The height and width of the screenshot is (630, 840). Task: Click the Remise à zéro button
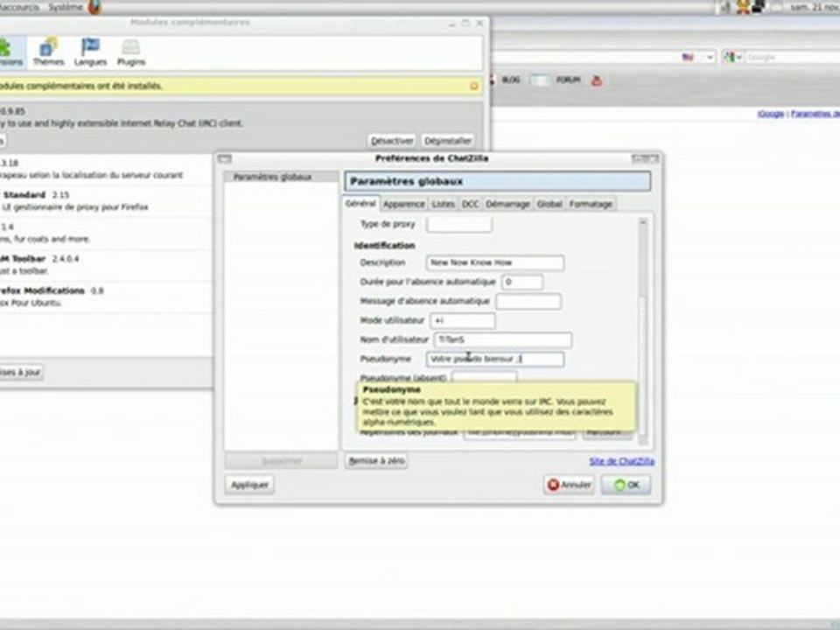pyautogui.click(x=376, y=461)
